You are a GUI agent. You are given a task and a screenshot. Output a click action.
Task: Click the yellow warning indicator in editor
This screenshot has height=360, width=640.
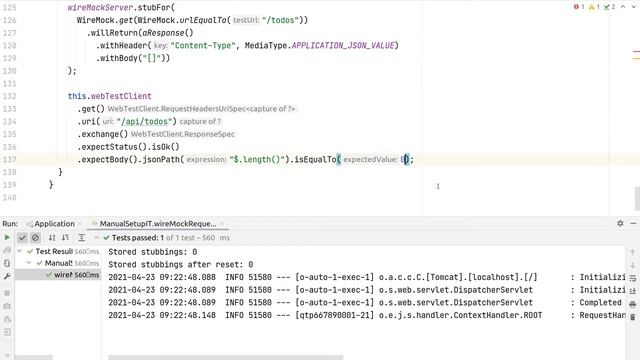pos(594,7)
